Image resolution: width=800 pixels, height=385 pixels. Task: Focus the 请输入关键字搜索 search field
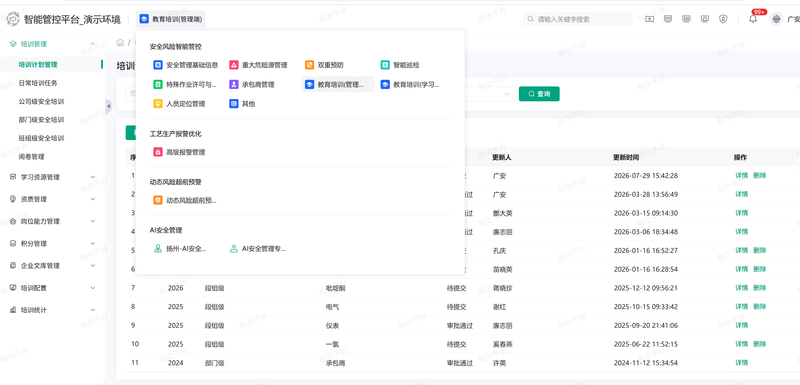578,19
